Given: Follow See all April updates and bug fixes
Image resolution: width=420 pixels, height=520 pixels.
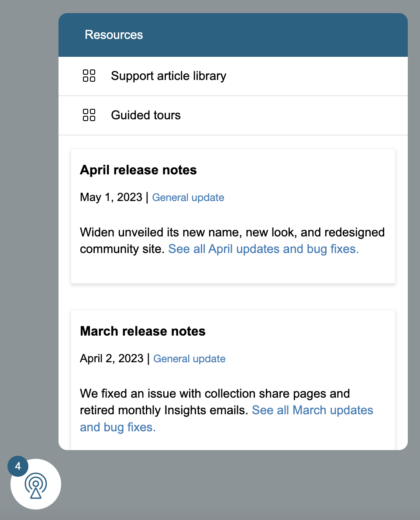Looking at the screenshot, I should (x=264, y=249).
